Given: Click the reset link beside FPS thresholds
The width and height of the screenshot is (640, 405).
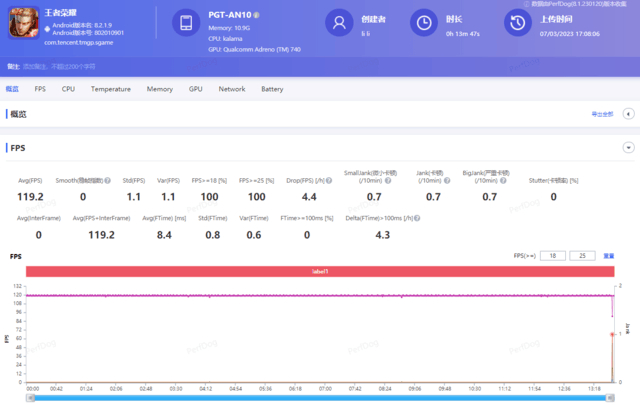Looking at the screenshot, I should tap(608, 256).
